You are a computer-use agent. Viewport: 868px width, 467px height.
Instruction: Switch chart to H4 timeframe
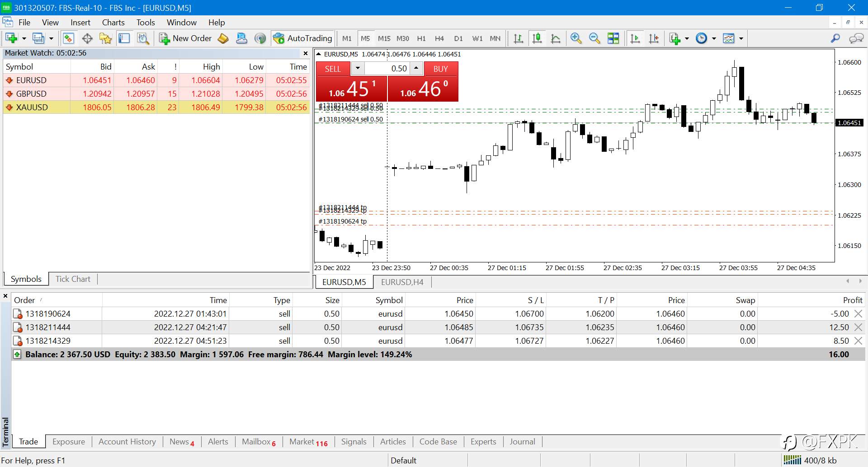pos(439,38)
